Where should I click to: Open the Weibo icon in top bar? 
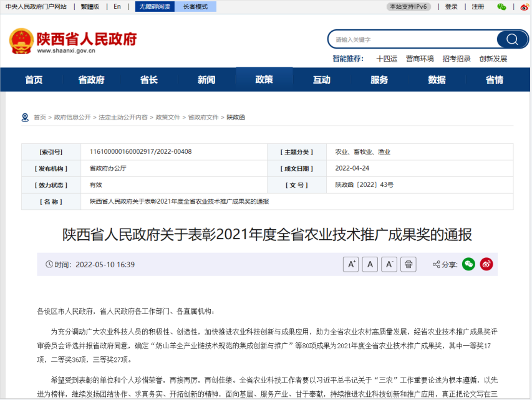coord(525,7)
